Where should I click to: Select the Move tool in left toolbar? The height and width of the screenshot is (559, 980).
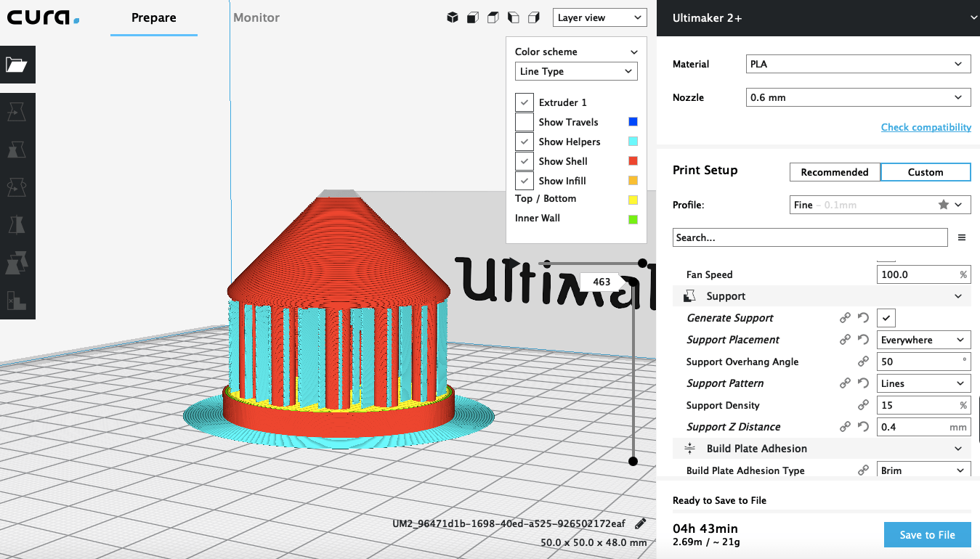coord(17,112)
